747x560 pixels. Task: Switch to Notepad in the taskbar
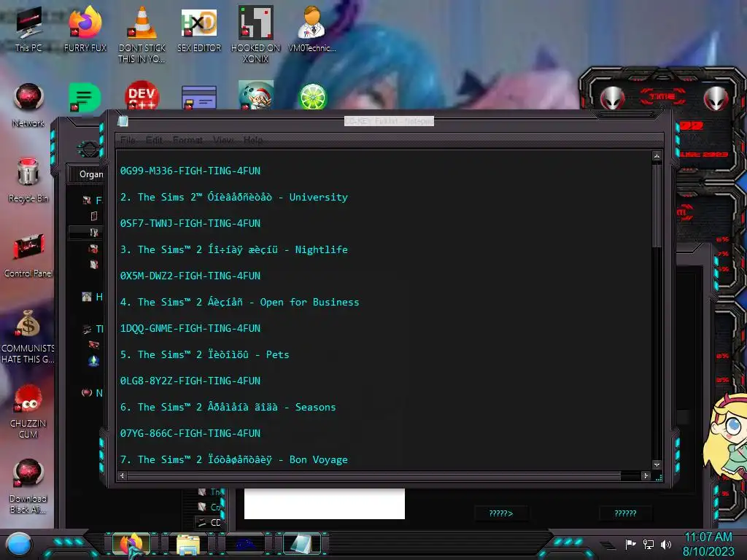302,544
